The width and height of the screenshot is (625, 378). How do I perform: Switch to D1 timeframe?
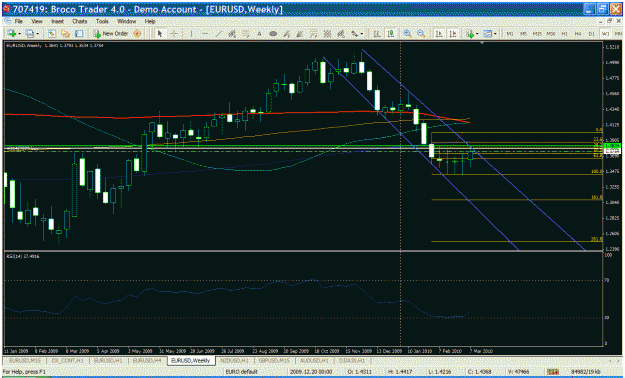pyautogui.click(x=592, y=34)
